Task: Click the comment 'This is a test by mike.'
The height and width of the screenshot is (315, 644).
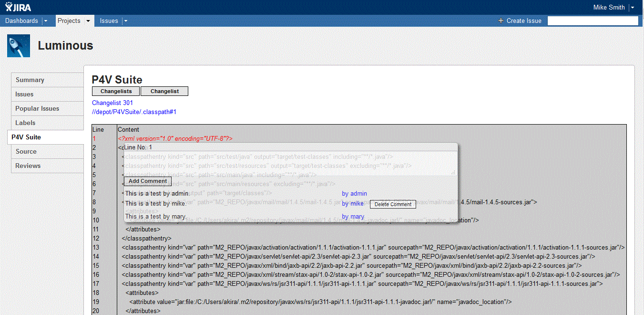Action: coord(155,204)
